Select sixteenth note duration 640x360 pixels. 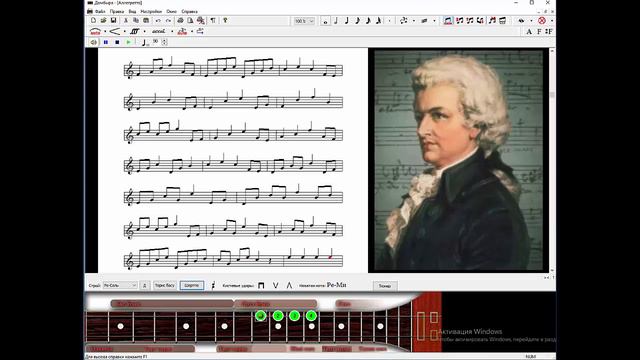tap(368, 21)
